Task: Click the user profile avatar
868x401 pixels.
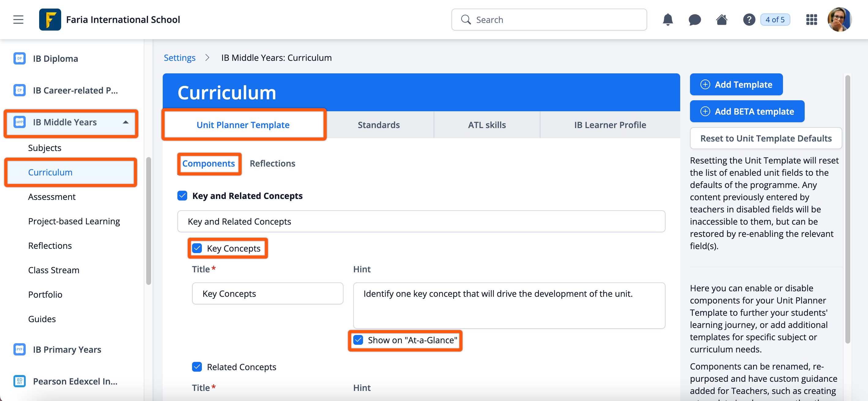Action: (x=839, y=20)
